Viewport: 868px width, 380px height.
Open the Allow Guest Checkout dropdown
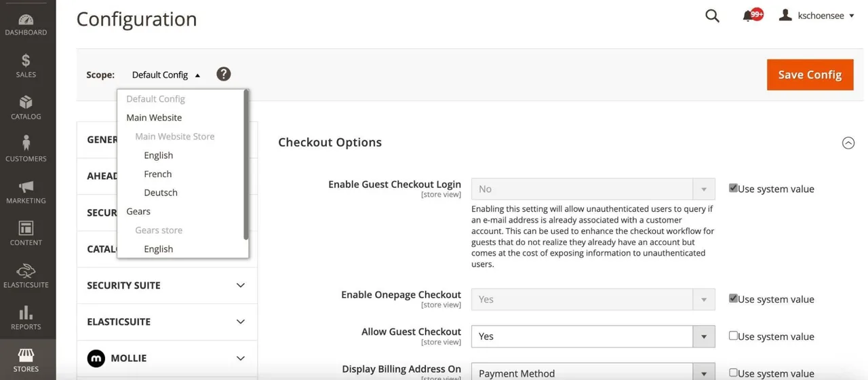[593, 336]
